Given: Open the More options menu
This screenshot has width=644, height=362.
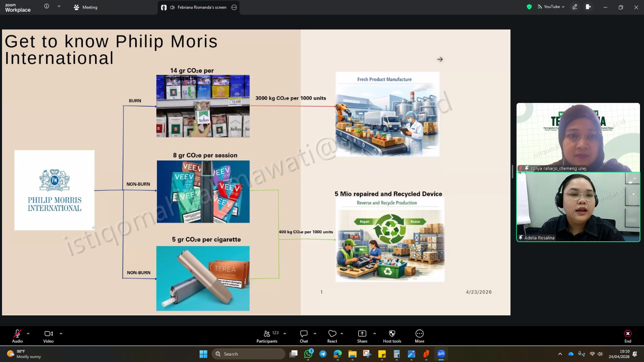Looking at the screenshot, I should [x=419, y=336].
